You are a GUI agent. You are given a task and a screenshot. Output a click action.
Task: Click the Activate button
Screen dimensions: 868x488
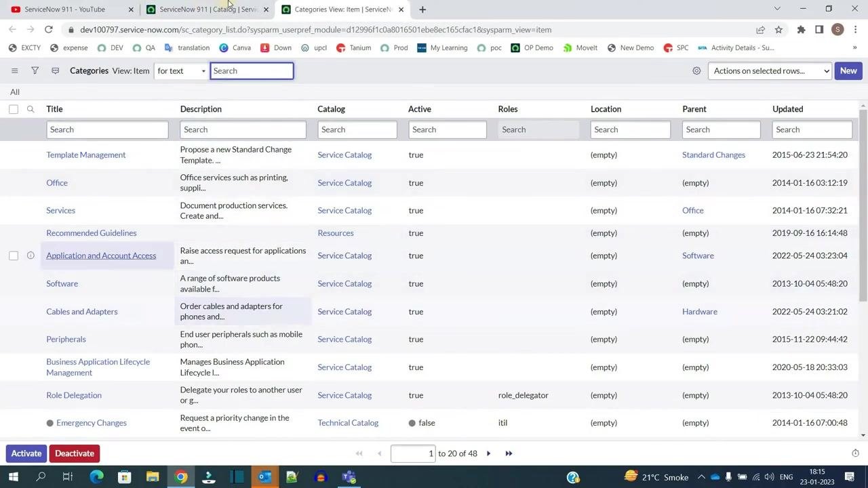click(x=26, y=453)
